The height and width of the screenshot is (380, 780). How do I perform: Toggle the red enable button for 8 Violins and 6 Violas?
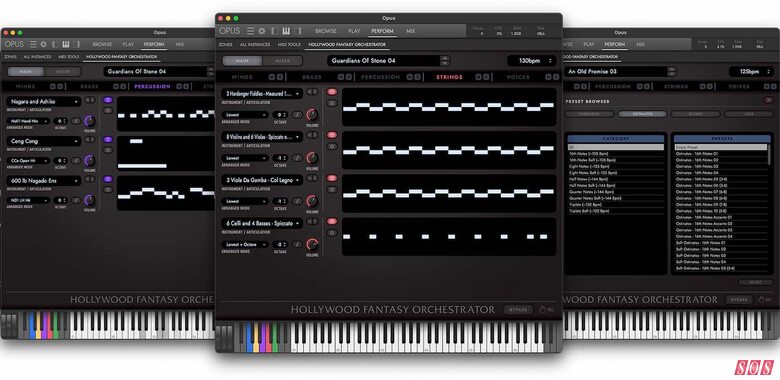(x=332, y=135)
